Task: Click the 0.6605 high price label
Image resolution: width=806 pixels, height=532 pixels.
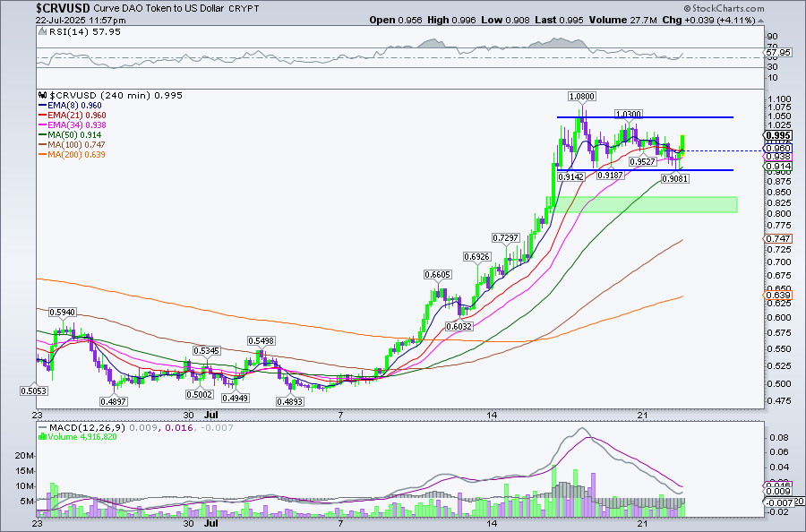Action: 437,274
